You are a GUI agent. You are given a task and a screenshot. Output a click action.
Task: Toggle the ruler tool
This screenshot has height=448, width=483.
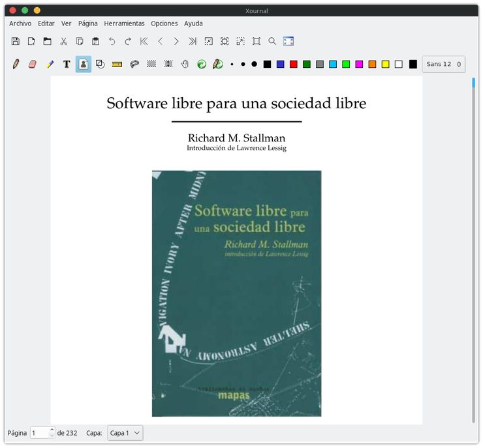click(x=117, y=65)
